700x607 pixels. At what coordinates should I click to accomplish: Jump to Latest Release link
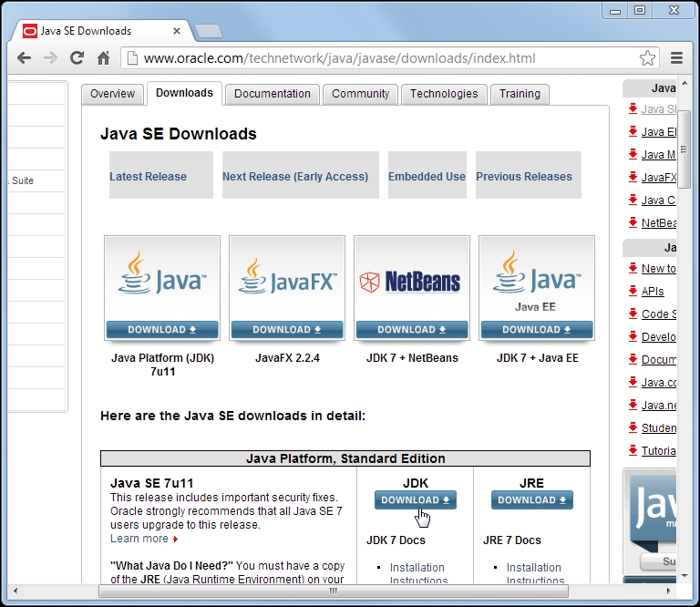[x=149, y=176]
